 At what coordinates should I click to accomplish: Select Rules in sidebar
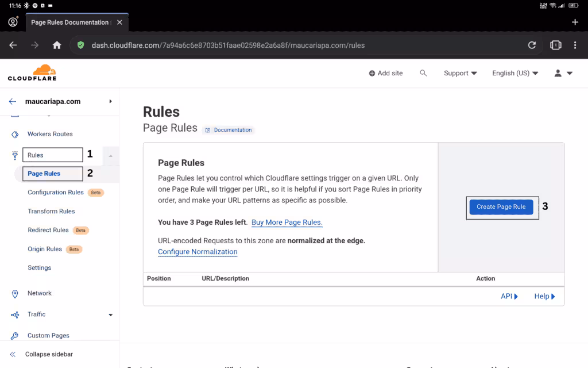tap(35, 155)
